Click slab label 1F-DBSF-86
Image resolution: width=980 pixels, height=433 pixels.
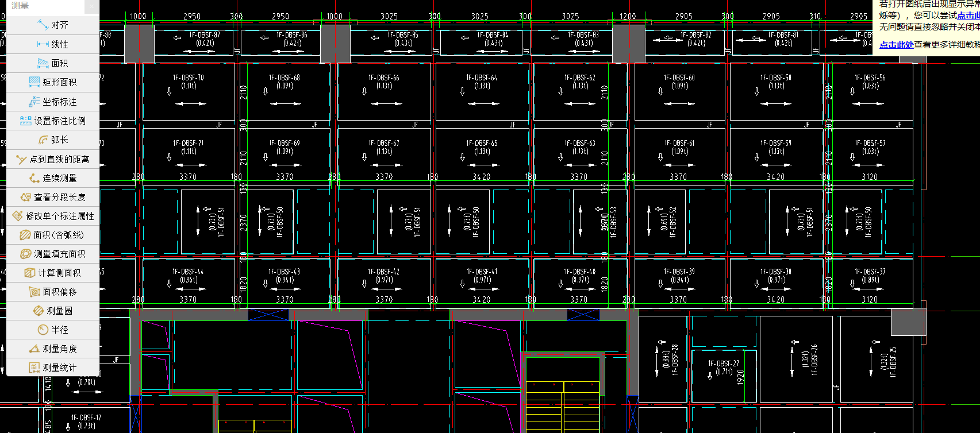point(292,35)
